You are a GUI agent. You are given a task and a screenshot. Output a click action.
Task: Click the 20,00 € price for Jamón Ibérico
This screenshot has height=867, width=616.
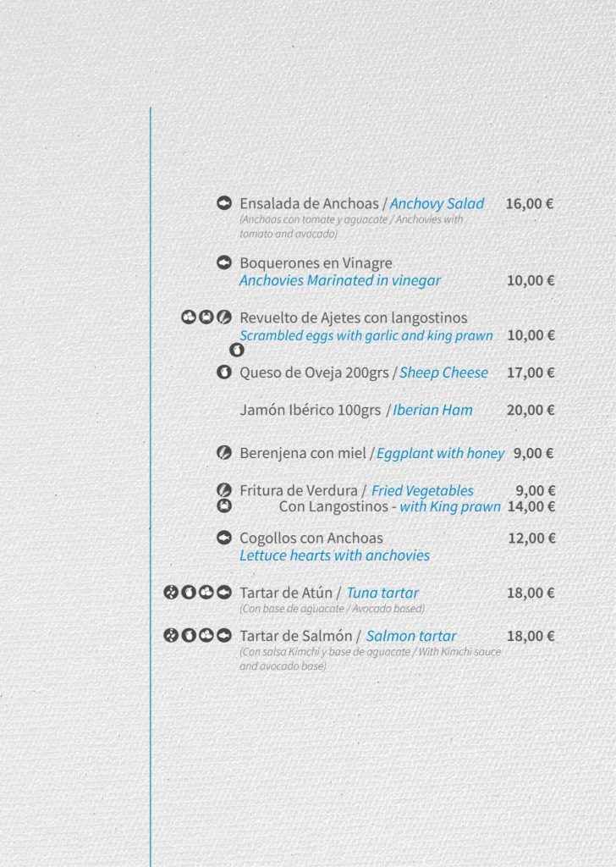(531, 410)
